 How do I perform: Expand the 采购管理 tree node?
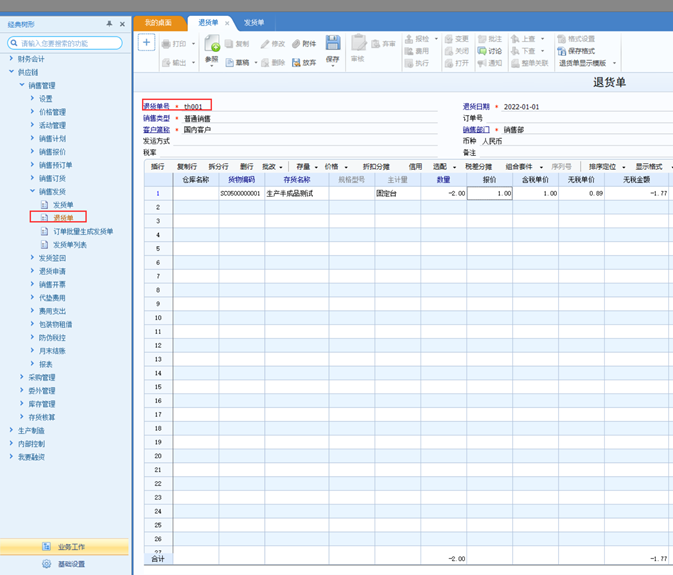pos(21,377)
